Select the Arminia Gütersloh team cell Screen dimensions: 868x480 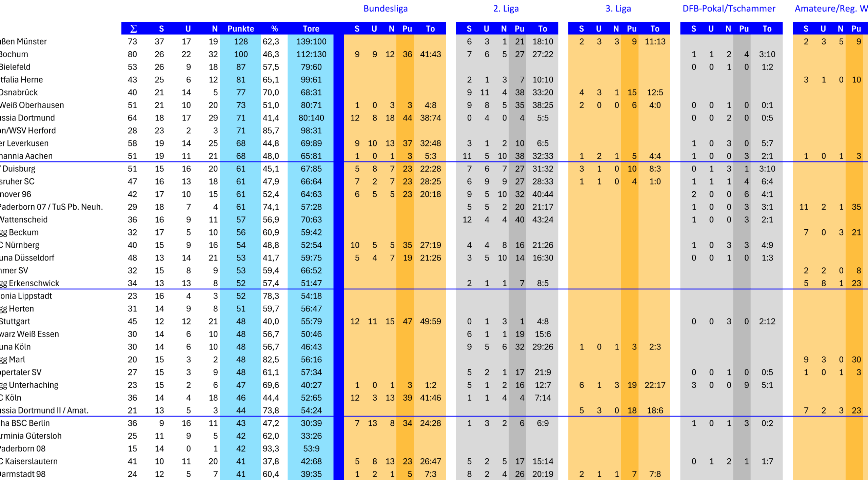pyautogui.click(x=31, y=436)
